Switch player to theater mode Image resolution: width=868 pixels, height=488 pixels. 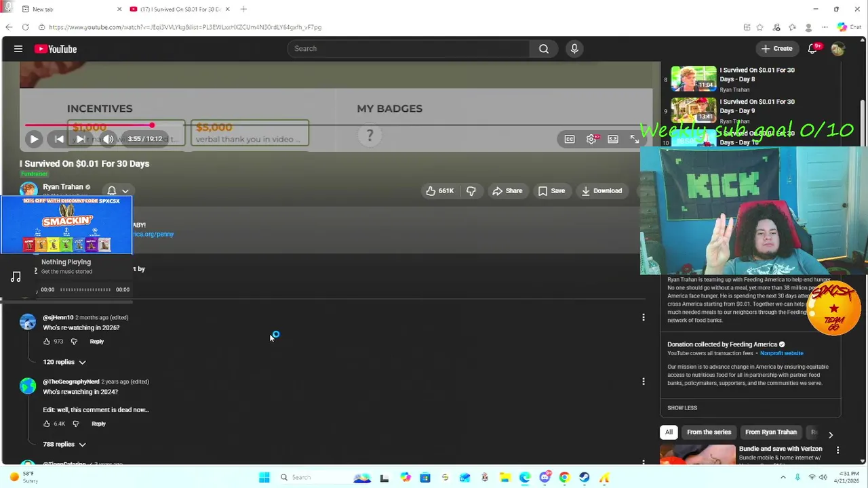coord(613,139)
